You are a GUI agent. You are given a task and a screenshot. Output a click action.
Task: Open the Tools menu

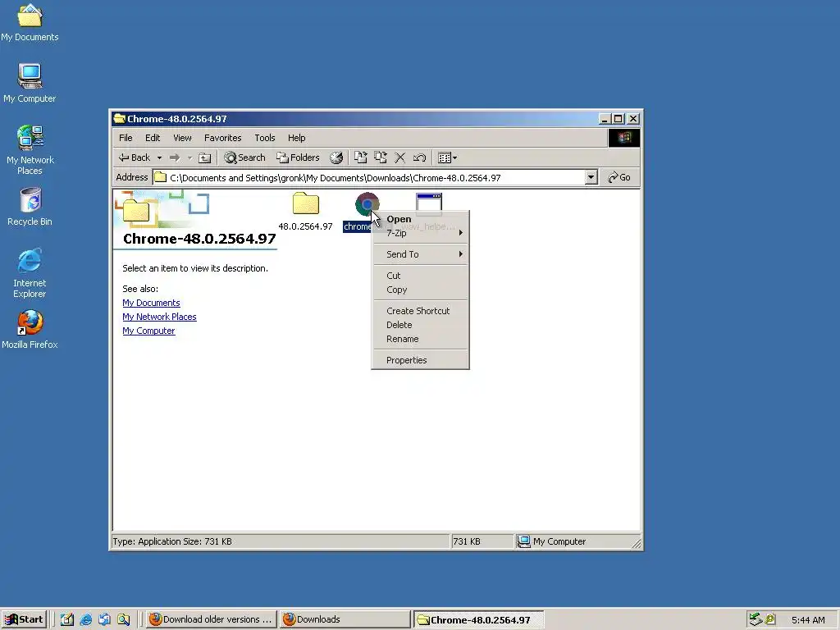(265, 138)
